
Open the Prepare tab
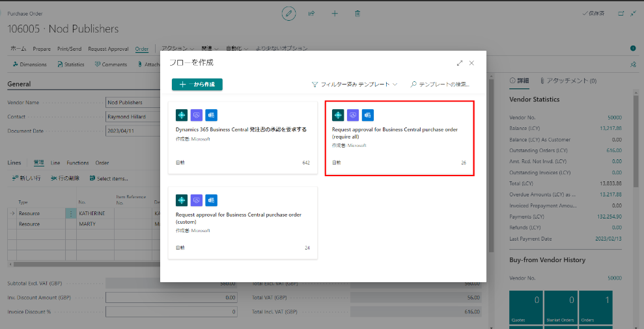pyautogui.click(x=42, y=48)
